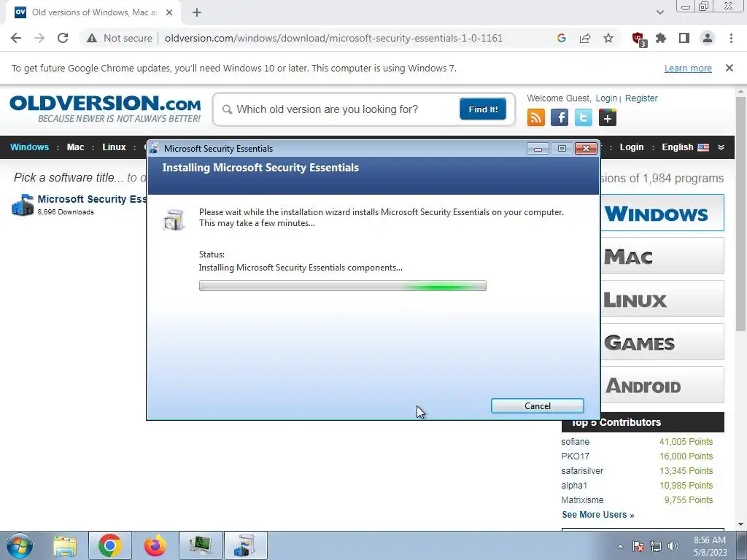This screenshot has height=560, width=747.
Task: Open Register link
Action: click(641, 98)
